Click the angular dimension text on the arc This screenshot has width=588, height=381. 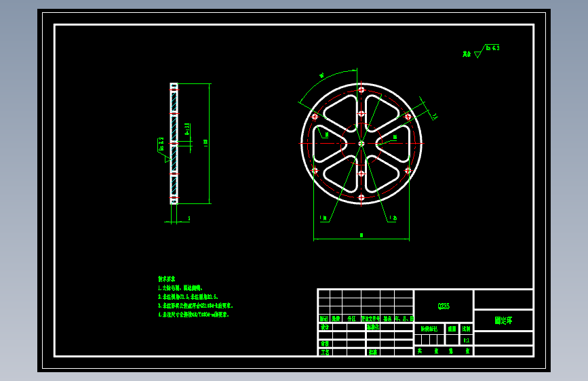coord(321,76)
